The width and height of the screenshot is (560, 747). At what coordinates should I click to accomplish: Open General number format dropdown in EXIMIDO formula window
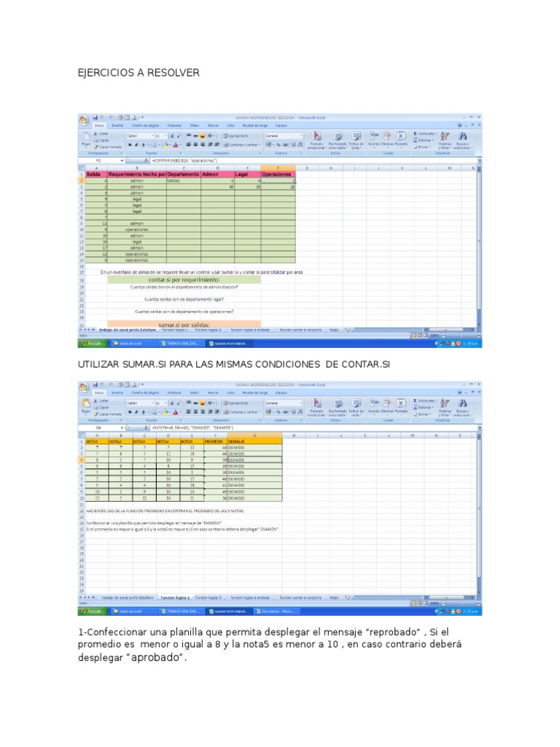pyautogui.click(x=300, y=403)
